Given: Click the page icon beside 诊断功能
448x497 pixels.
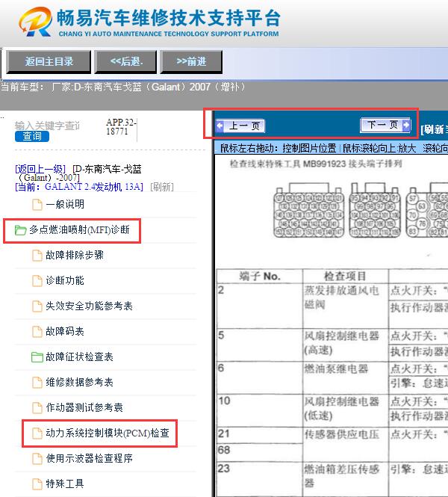Looking at the screenshot, I should (x=37, y=281).
